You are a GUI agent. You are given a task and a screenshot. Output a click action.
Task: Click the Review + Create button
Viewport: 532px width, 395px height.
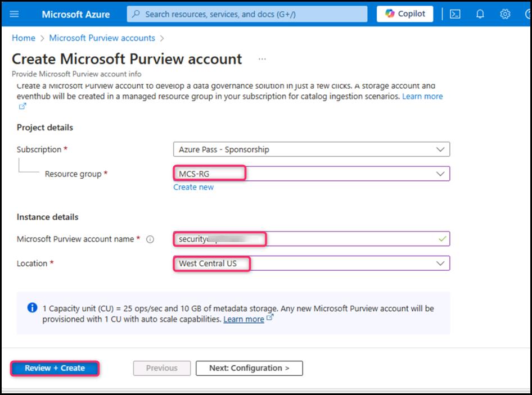pos(55,368)
